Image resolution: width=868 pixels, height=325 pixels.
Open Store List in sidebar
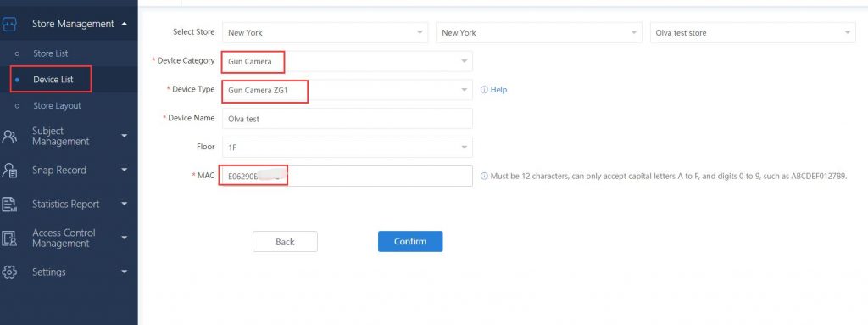[x=50, y=53]
